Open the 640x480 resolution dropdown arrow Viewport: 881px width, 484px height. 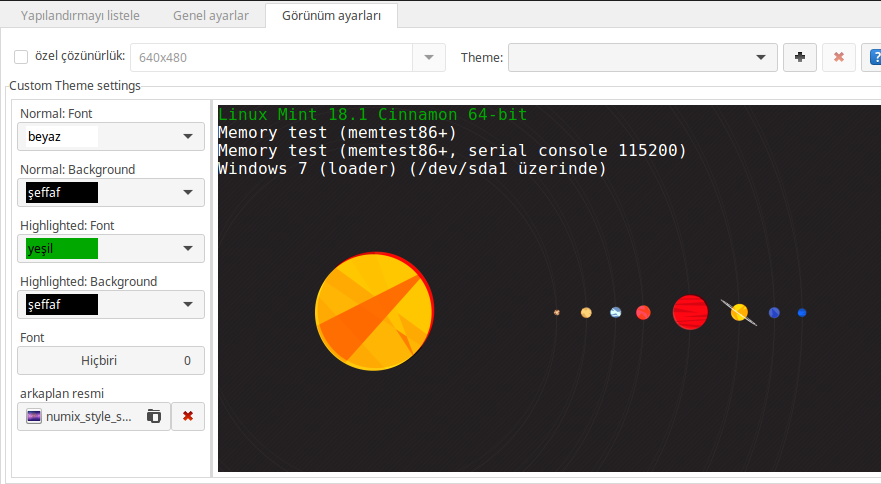tap(429, 57)
